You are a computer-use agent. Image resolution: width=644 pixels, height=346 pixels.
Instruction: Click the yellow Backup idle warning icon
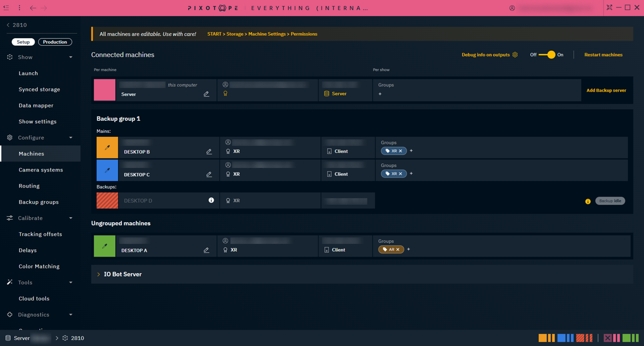pyautogui.click(x=588, y=201)
